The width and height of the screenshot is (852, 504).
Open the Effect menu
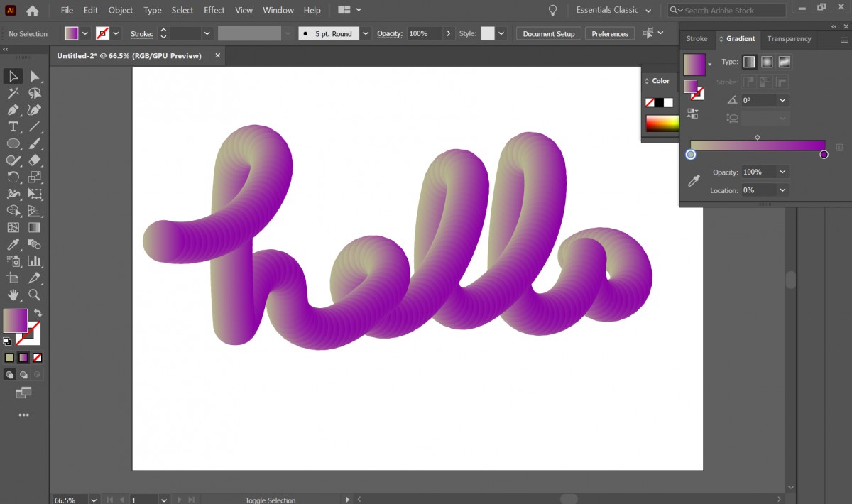214,10
